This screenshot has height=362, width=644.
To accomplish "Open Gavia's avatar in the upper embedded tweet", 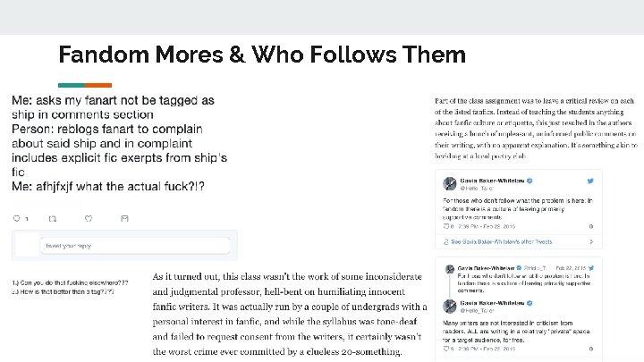I will coord(448,185).
